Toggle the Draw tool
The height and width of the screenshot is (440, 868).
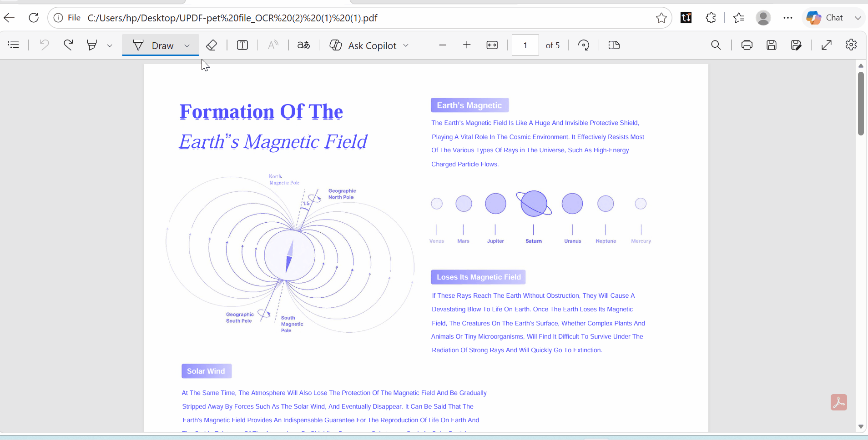click(153, 45)
